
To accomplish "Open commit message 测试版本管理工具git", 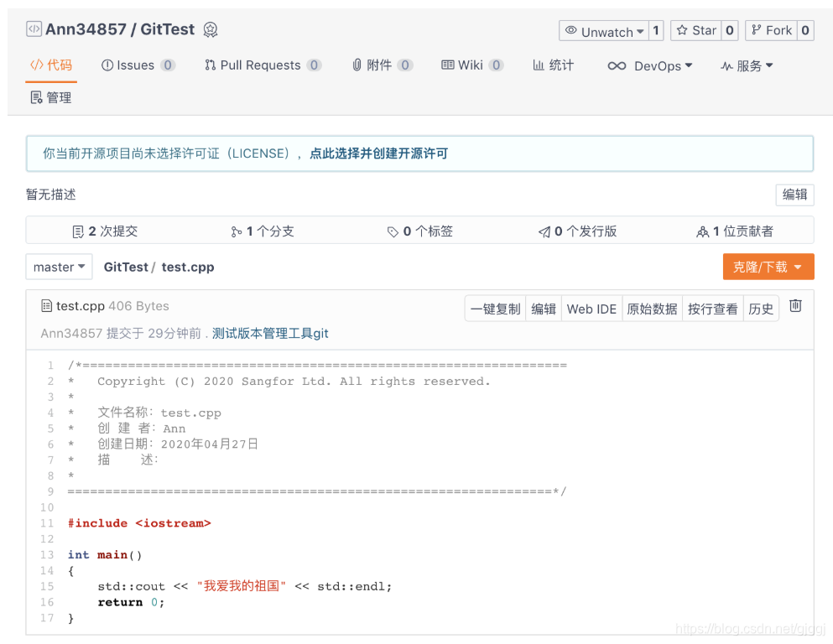I will 270,334.
